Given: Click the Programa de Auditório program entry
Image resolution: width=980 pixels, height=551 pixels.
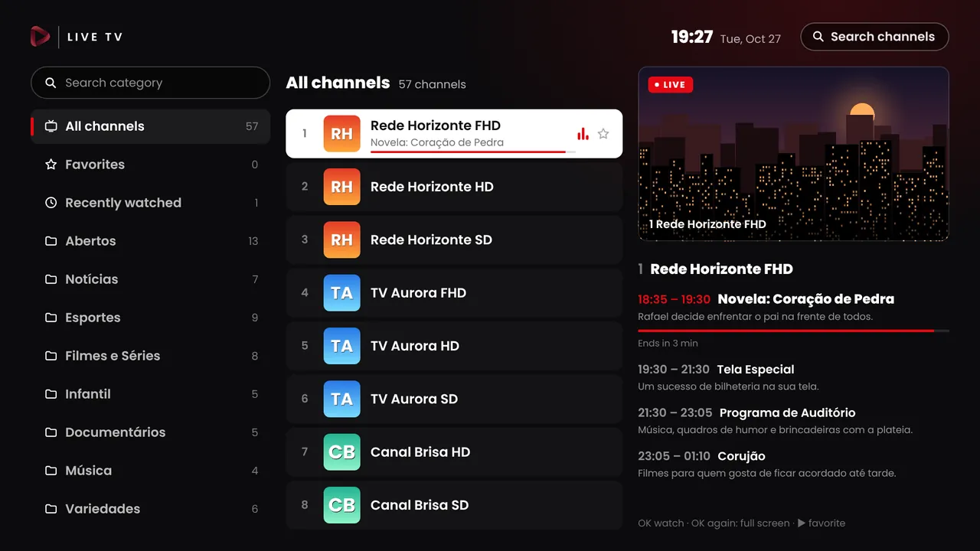Looking at the screenshot, I should pyautogui.click(x=793, y=421).
